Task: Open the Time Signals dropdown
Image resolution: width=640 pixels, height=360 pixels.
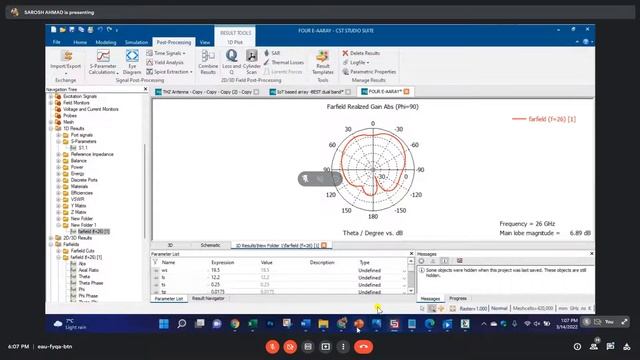Action: click(x=166, y=53)
